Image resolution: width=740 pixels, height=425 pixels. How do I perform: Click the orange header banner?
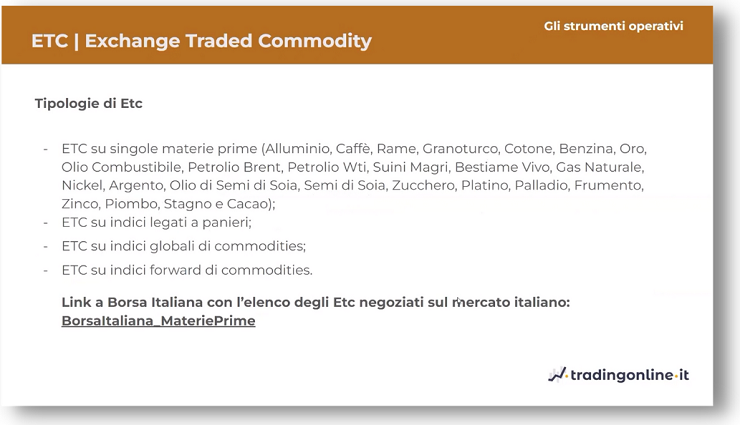click(x=357, y=35)
